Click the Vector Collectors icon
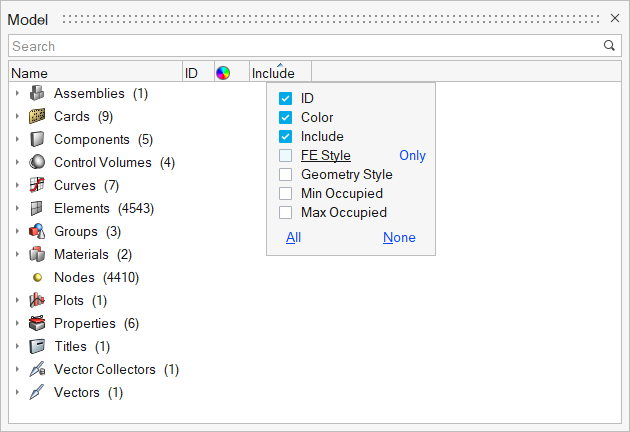Image resolution: width=630 pixels, height=432 pixels. tap(37, 369)
